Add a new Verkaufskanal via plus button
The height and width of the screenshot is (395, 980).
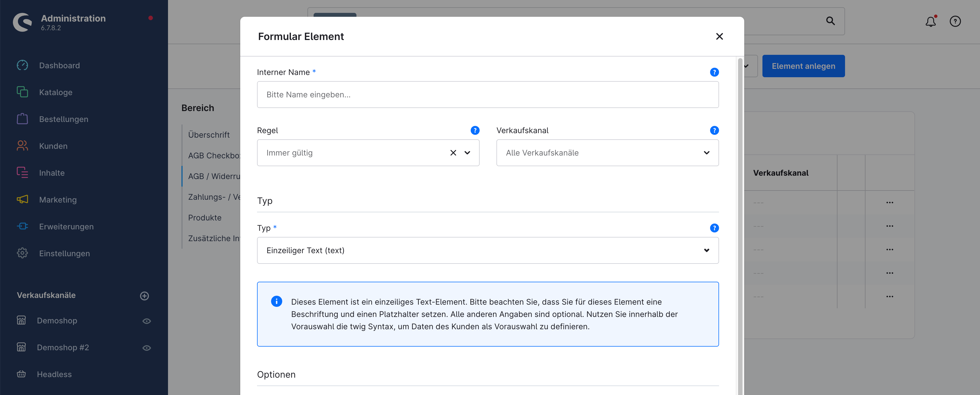click(144, 296)
